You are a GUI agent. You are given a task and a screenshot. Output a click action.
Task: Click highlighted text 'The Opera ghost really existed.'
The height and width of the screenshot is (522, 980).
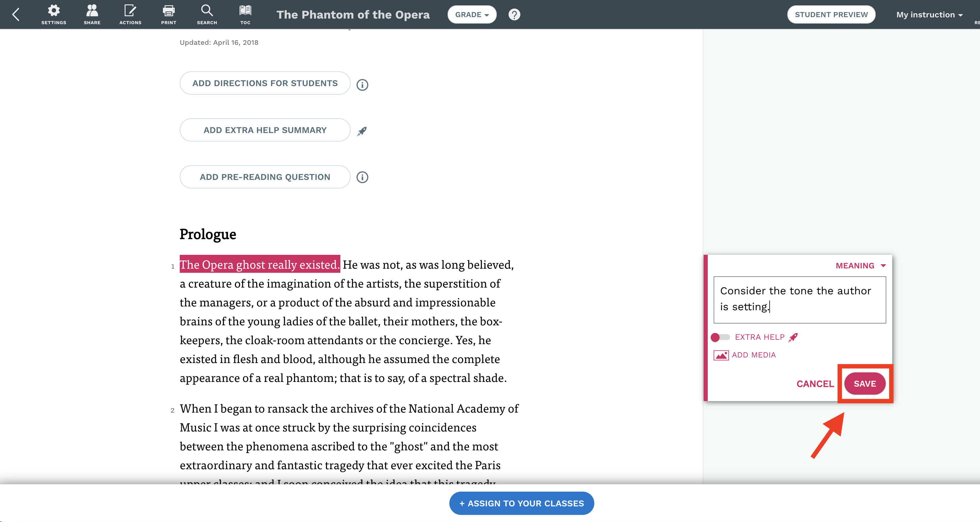coord(260,264)
